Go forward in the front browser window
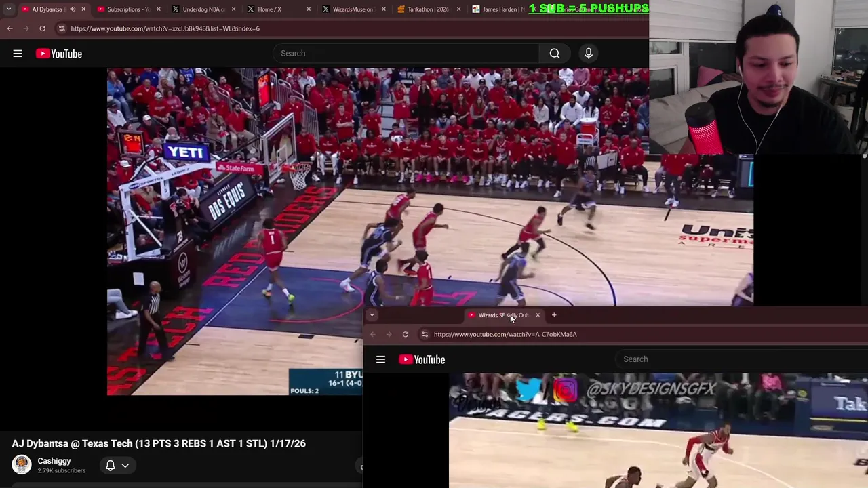Image resolution: width=868 pixels, height=488 pixels. pyautogui.click(x=389, y=334)
